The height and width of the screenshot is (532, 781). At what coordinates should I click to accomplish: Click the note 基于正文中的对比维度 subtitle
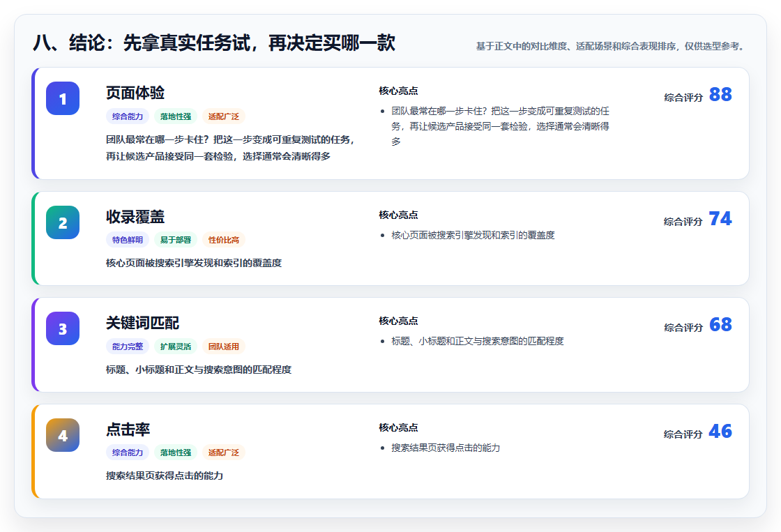coord(612,46)
